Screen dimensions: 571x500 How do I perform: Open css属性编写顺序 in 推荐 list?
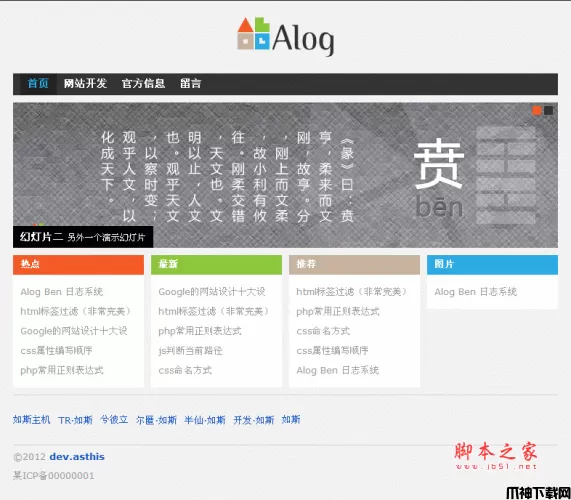coord(332,351)
